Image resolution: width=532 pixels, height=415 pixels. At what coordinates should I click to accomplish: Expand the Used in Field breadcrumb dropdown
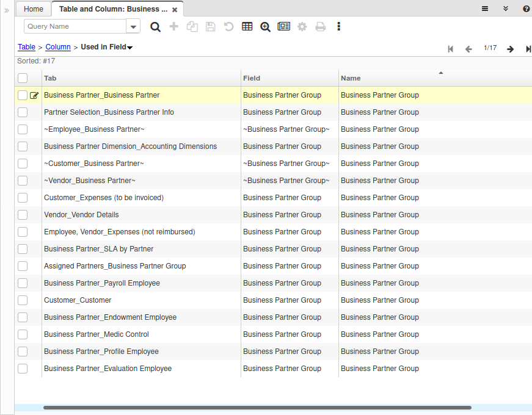tap(130, 48)
